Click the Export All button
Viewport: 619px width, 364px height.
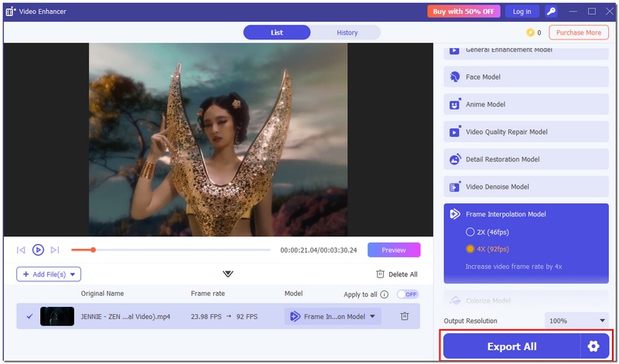click(x=511, y=346)
